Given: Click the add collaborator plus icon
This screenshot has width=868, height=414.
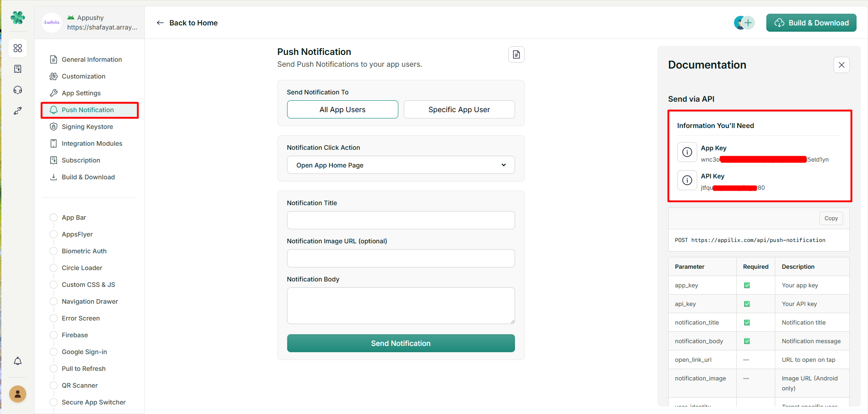Looking at the screenshot, I should pyautogui.click(x=748, y=23).
